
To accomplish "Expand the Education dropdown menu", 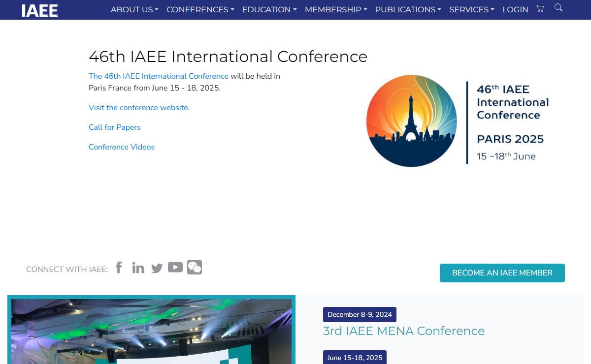I will tap(269, 10).
